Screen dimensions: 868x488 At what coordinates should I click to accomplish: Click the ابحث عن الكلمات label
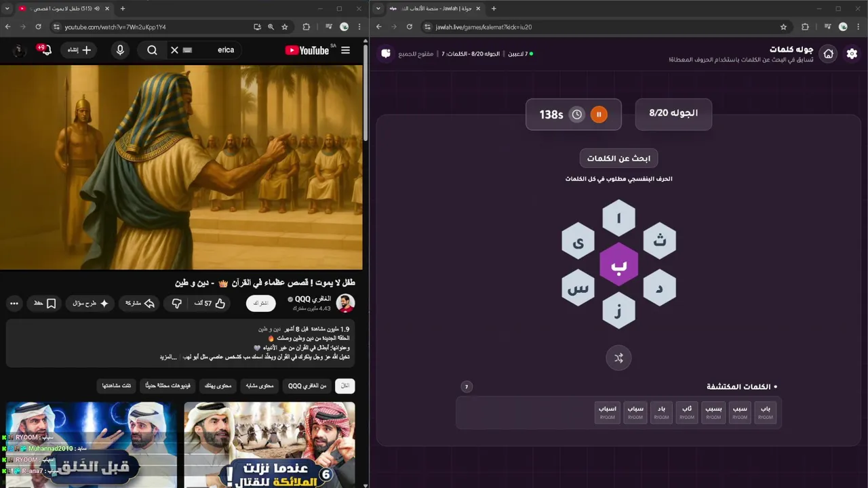(618, 159)
